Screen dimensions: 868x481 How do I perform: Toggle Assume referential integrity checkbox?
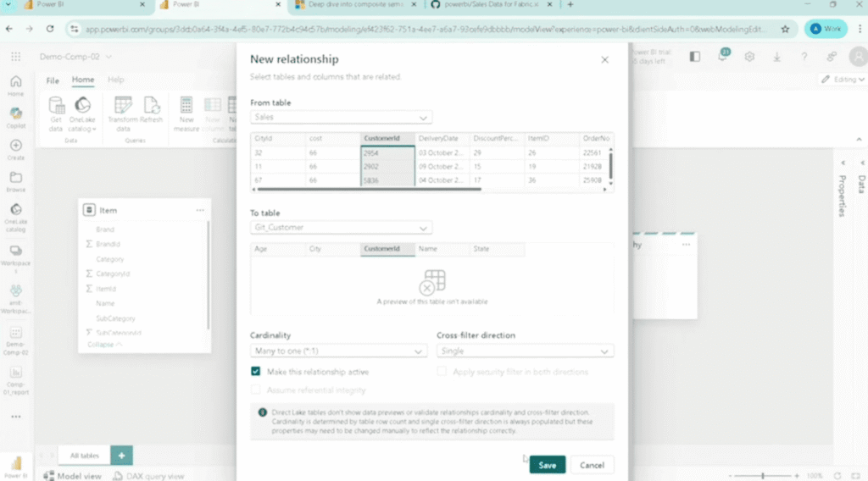pos(255,390)
